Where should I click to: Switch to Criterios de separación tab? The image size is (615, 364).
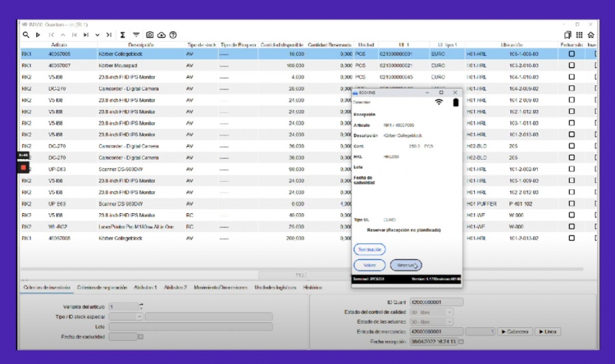(102, 288)
